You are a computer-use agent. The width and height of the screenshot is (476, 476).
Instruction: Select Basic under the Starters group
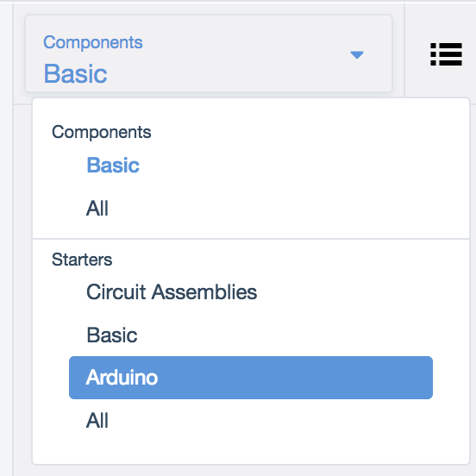[x=112, y=335]
